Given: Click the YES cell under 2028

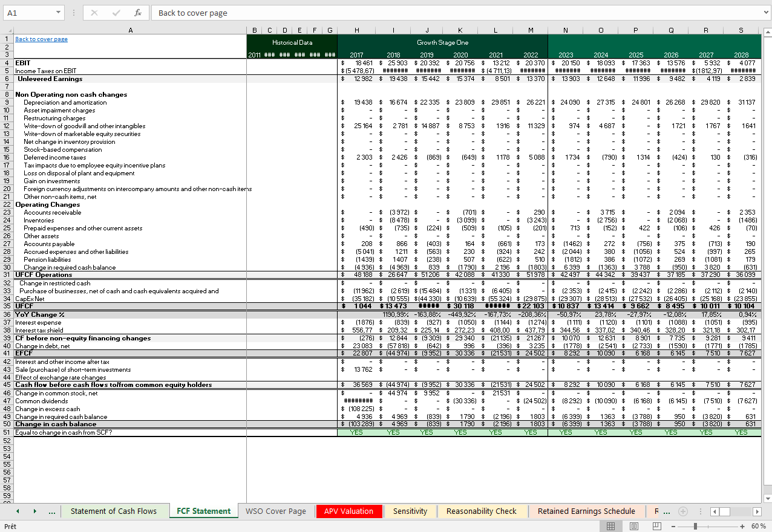Looking at the screenshot, I should click(x=742, y=432).
